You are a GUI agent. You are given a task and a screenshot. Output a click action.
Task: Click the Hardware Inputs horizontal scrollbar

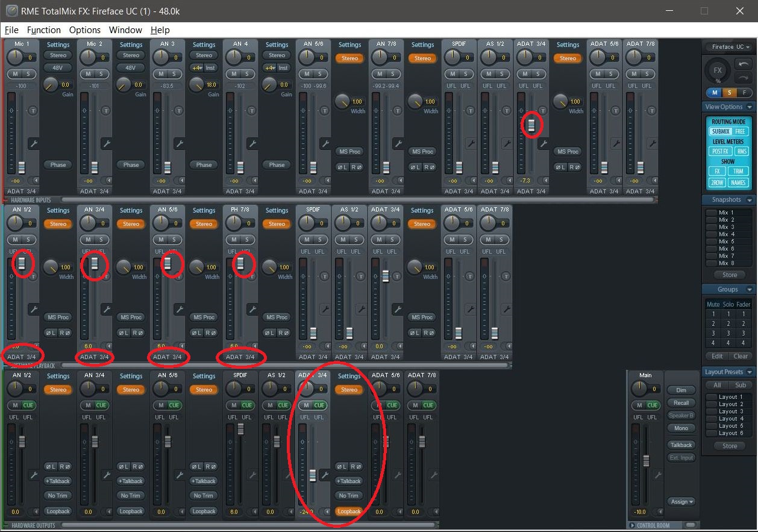[357, 199]
